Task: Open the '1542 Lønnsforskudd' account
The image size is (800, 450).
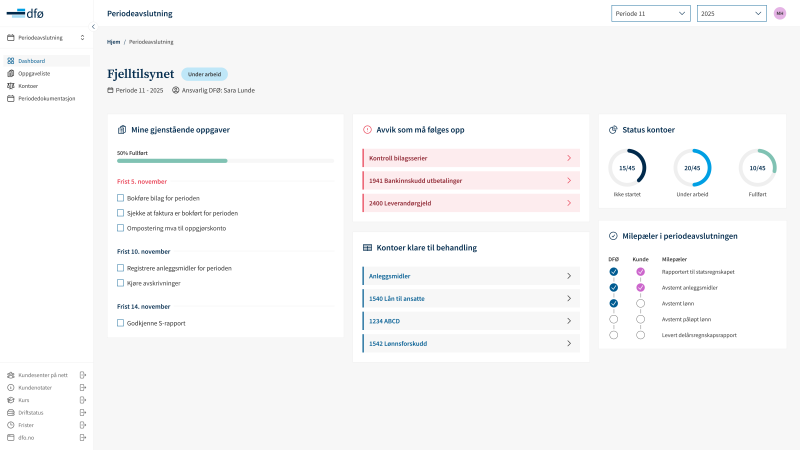Action: [471, 343]
